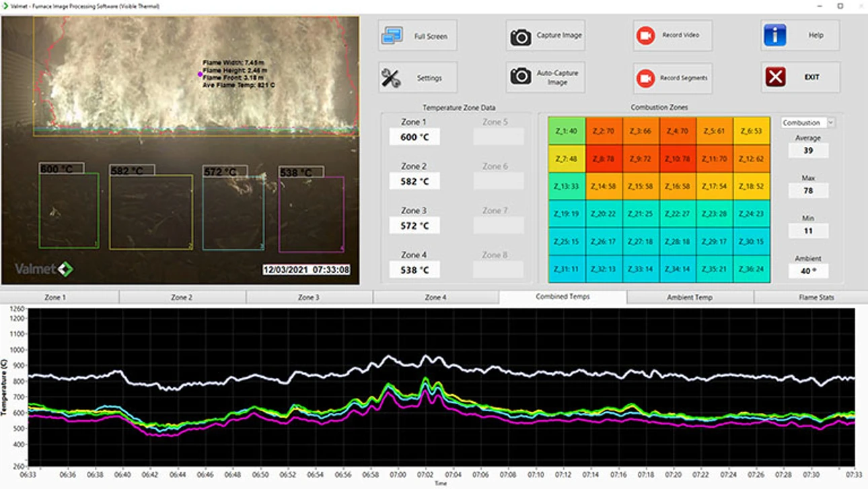Image resolution: width=868 pixels, height=489 pixels.
Task: Click the magenta Zone 4 box in image
Action: pyautogui.click(x=312, y=214)
